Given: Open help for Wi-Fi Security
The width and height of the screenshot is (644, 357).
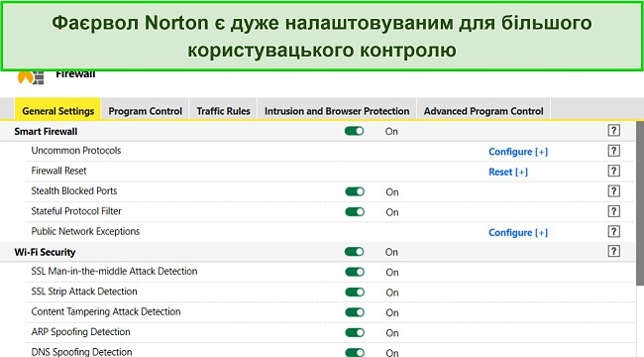Looking at the screenshot, I should (x=613, y=251).
